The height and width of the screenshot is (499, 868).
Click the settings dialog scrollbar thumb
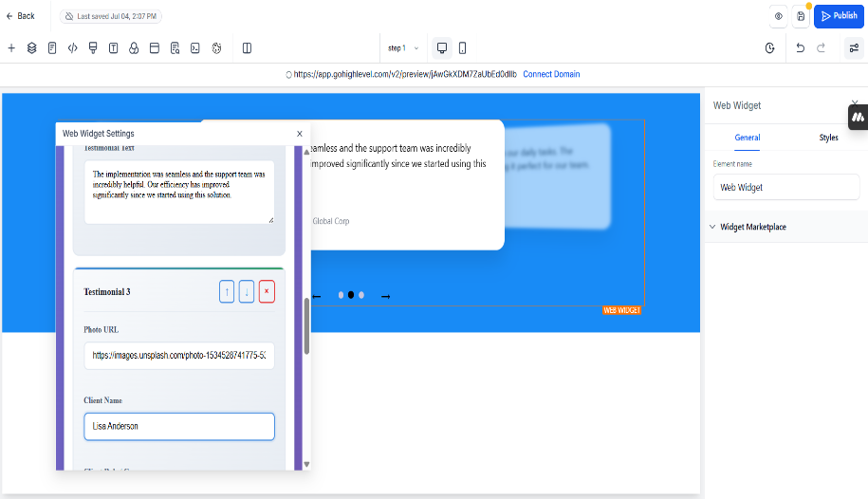coord(306,326)
